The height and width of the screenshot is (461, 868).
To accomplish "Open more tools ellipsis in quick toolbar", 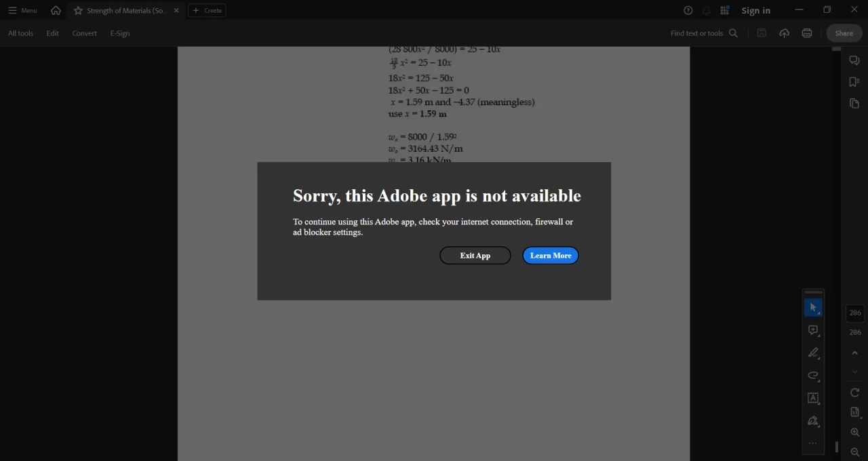I will click(813, 443).
